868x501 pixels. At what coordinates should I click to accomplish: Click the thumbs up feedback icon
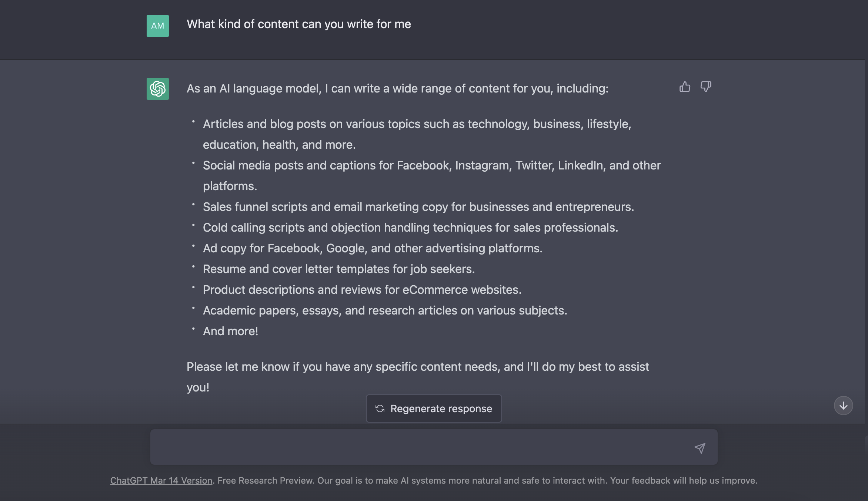click(x=685, y=87)
